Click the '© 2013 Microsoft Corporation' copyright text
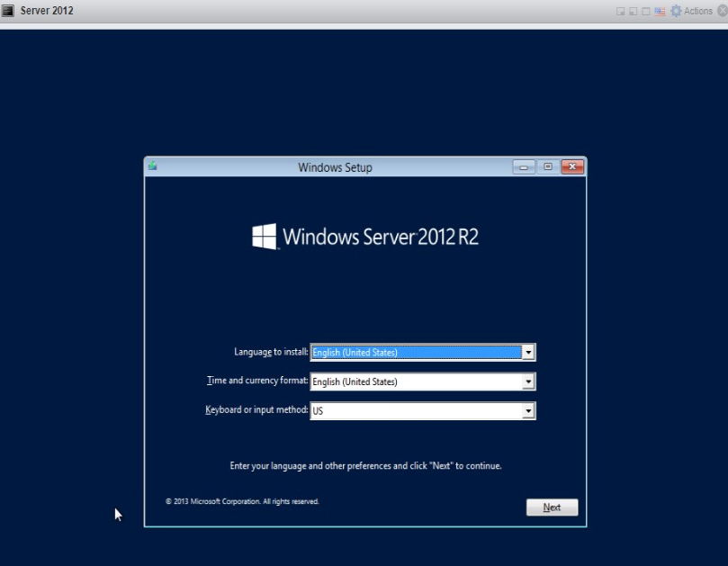 point(242,501)
